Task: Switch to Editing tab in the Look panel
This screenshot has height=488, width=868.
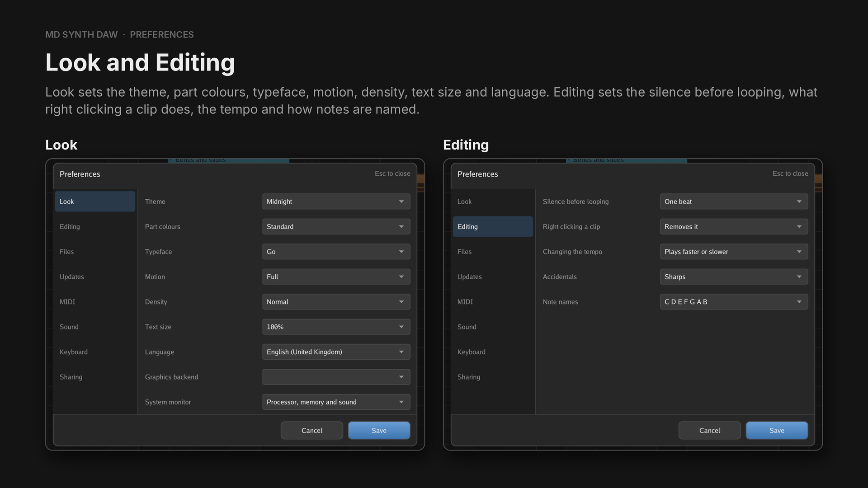Action: click(x=95, y=226)
